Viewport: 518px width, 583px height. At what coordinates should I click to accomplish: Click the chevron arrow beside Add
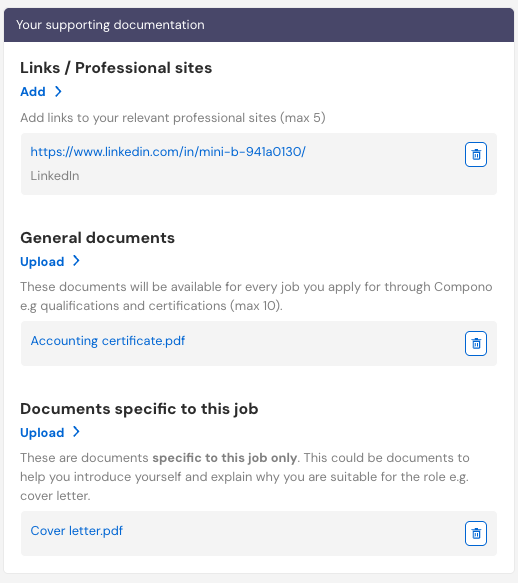point(58,91)
